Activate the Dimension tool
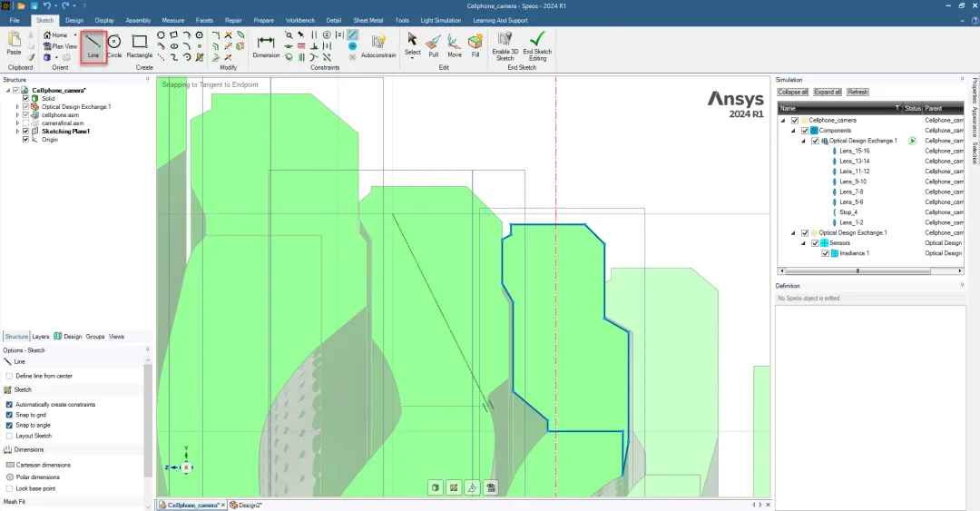980x511 pixels. (x=266, y=45)
